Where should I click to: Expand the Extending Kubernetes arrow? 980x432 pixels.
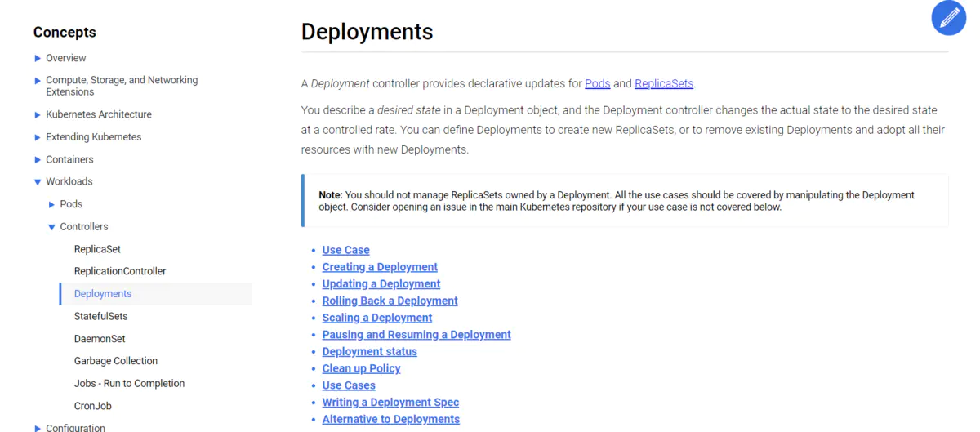click(x=38, y=137)
